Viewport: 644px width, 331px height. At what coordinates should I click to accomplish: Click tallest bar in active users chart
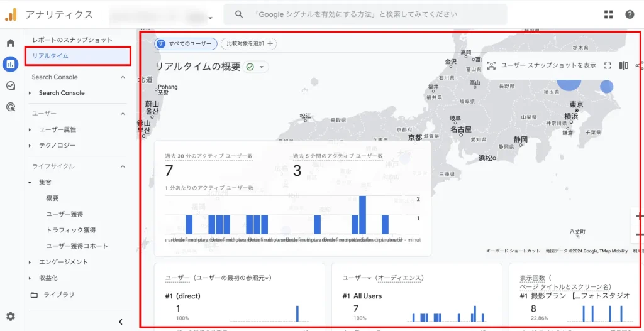[362, 215]
